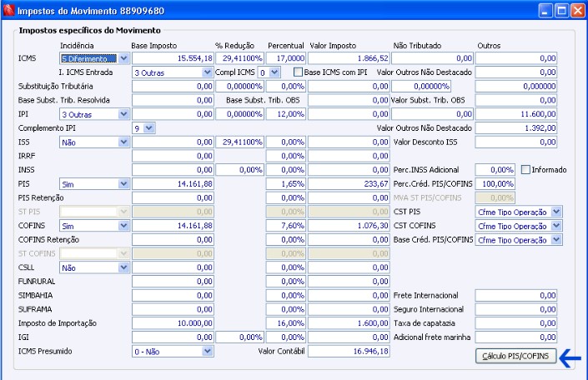The height and width of the screenshot is (380, 588).
Task: Click the SUFRAMA Valor Imposto field
Action: 349,309
